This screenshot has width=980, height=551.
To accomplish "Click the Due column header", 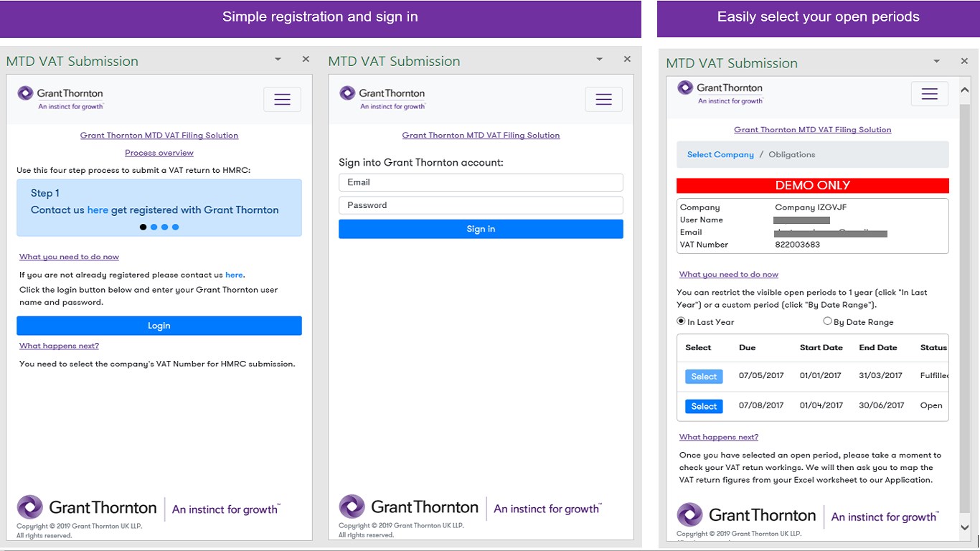I will tap(748, 348).
